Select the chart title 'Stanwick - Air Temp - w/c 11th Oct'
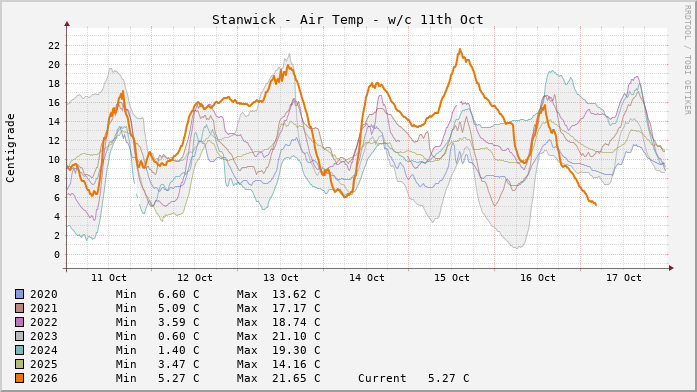697x392 pixels. click(x=347, y=20)
